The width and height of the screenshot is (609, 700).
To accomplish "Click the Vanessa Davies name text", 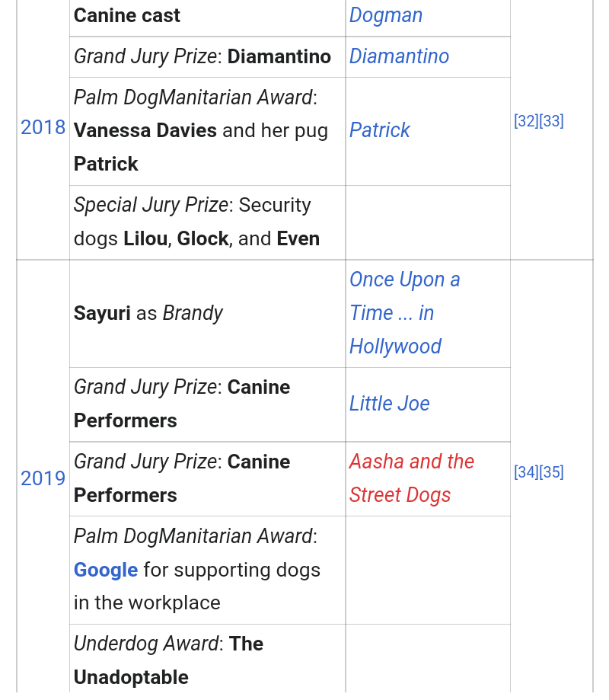I will coord(145,130).
